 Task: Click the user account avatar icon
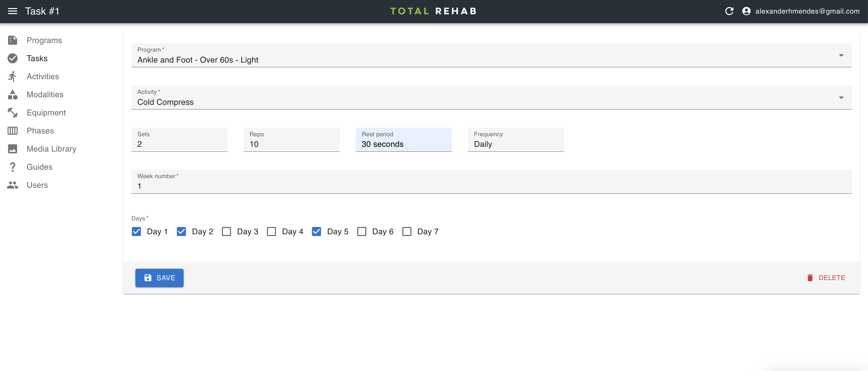tap(746, 11)
